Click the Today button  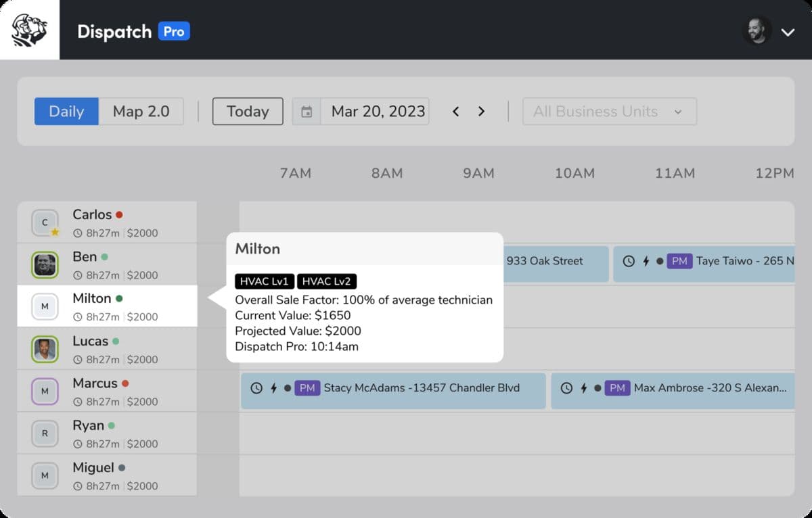click(x=247, y=111)
